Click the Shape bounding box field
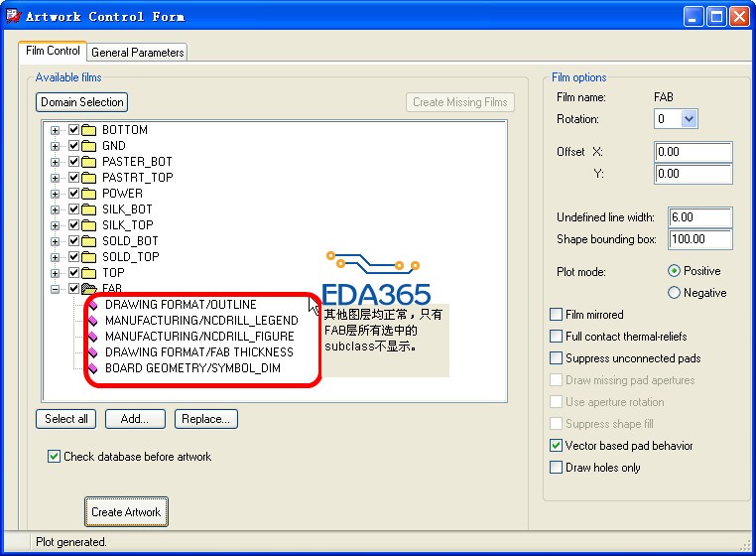 700,239
